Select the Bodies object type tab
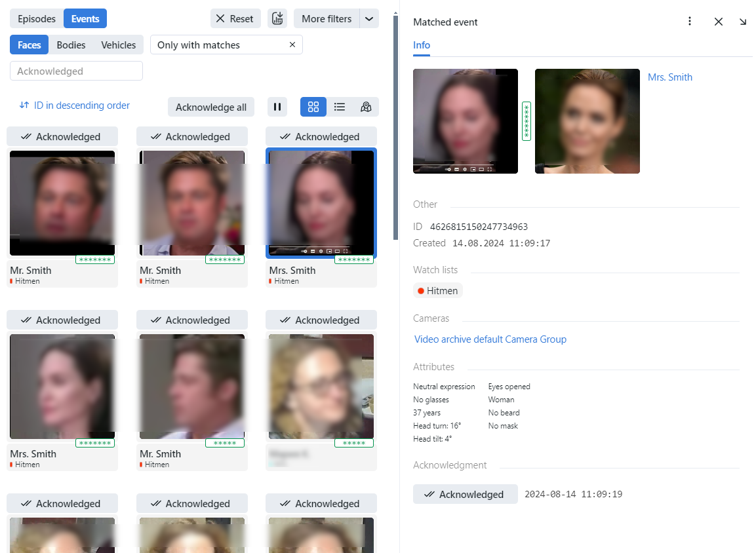The image size is (756, 553). coord(71,45)
